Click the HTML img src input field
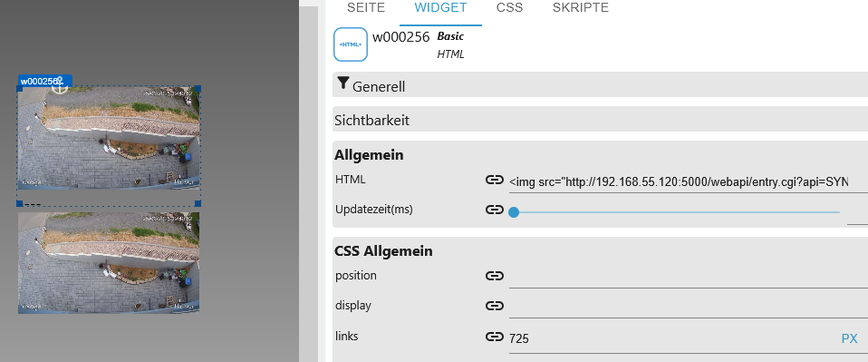 688,181
